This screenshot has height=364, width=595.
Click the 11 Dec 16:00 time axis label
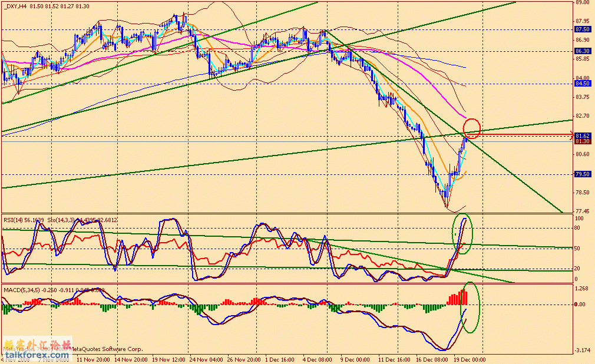394,359
